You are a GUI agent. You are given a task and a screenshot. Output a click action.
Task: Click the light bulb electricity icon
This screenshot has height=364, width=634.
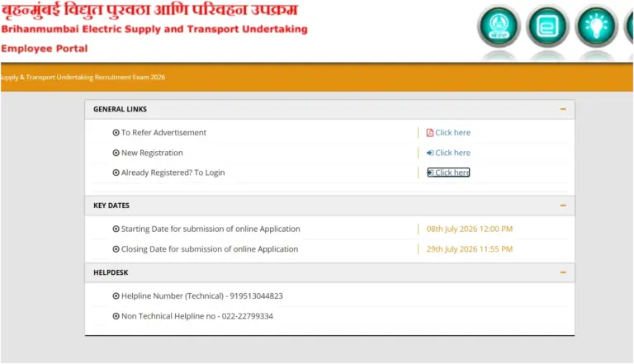(x=596, y=26)
